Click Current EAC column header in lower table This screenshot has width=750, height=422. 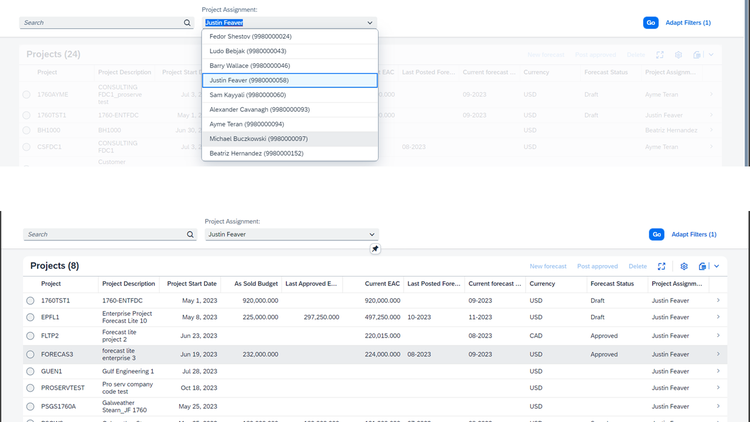(382, 284)
